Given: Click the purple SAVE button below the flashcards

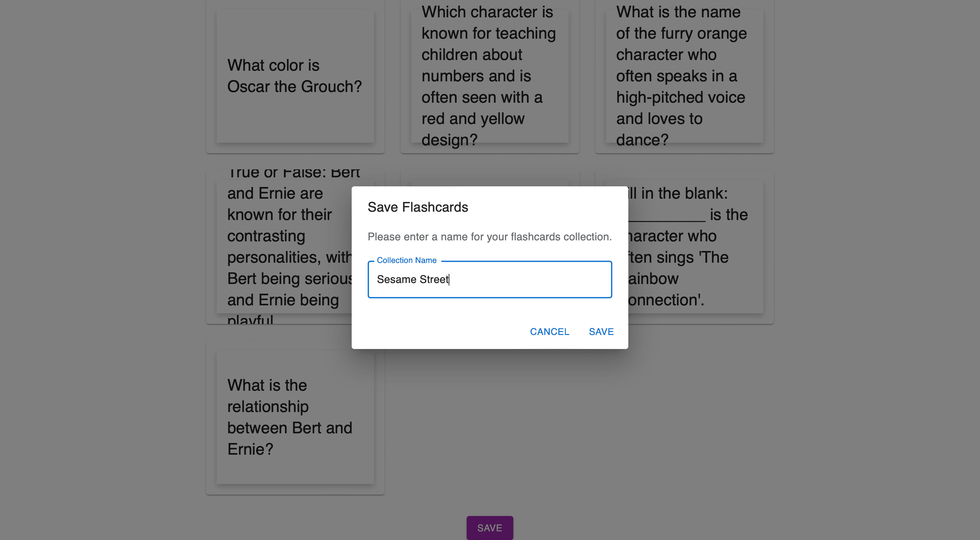Looking at the screenshot, I should pos(490,528).
